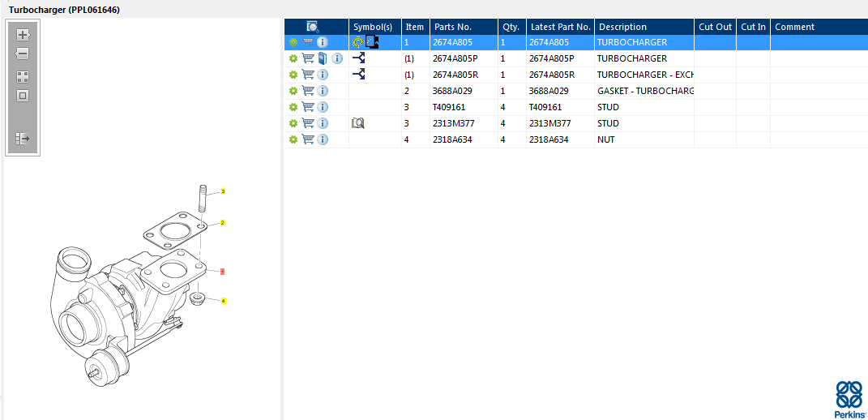Click the TURBOCHARGER - EXCH description cell
The height and width of the screenshot is (420, 868).
[x=644, y=75]
